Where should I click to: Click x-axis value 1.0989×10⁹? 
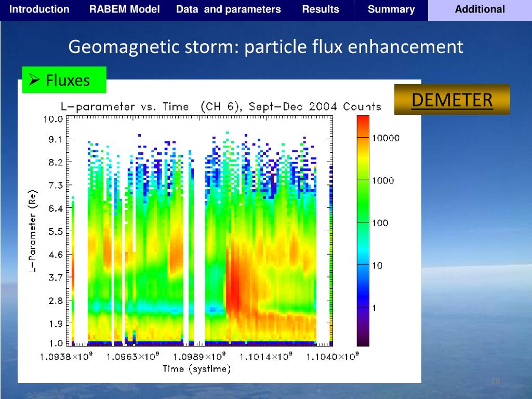(199, 356)
